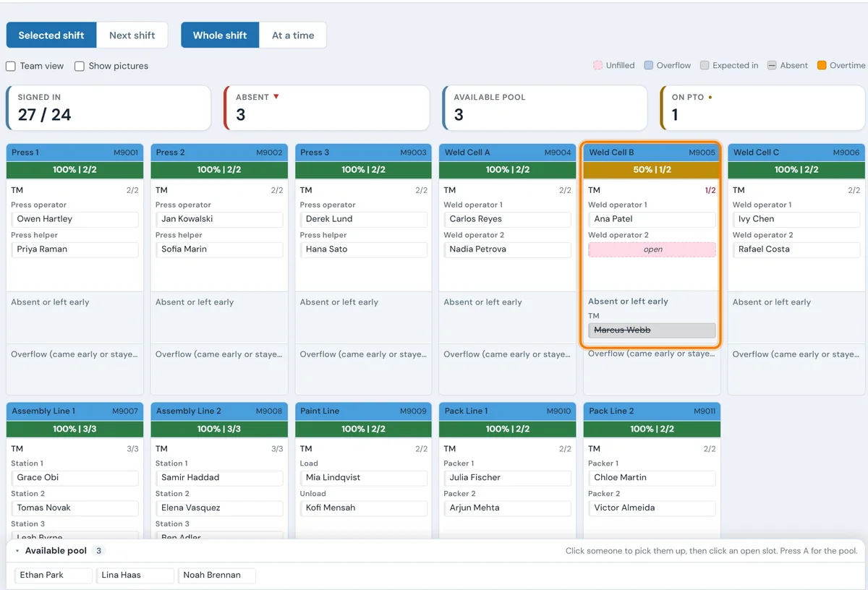Click the dot beside ON PTO
Screen dimensions: 868x590
click(x=710, y=97)
